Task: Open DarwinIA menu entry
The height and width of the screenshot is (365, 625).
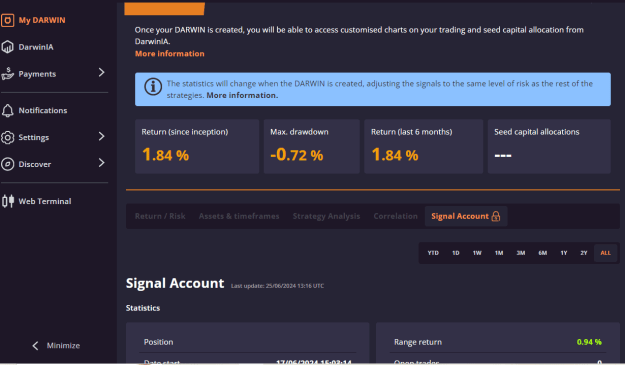Action: 36,47
